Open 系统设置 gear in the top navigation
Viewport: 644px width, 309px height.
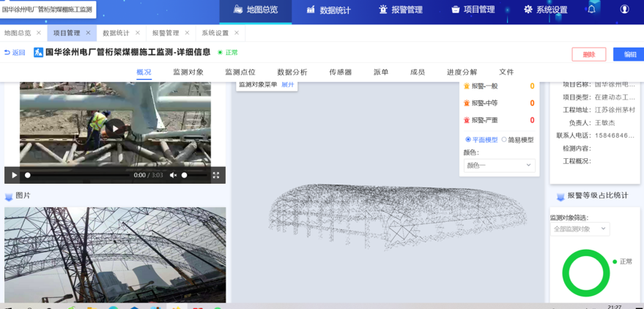pos(545,10)
